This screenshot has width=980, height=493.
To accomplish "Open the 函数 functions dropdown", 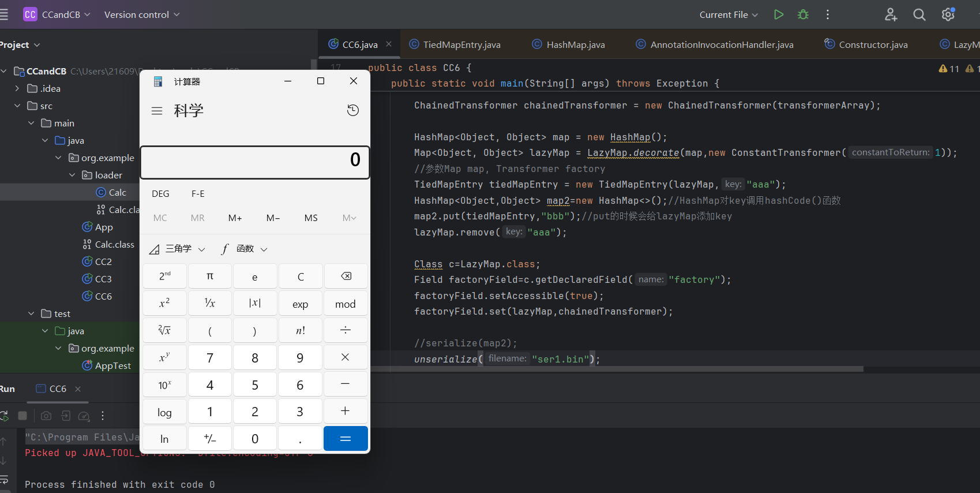I will click(x=245, y=249).
